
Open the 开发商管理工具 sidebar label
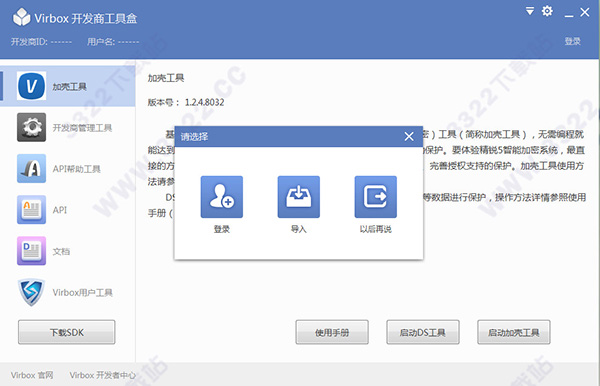click(82, 128)
